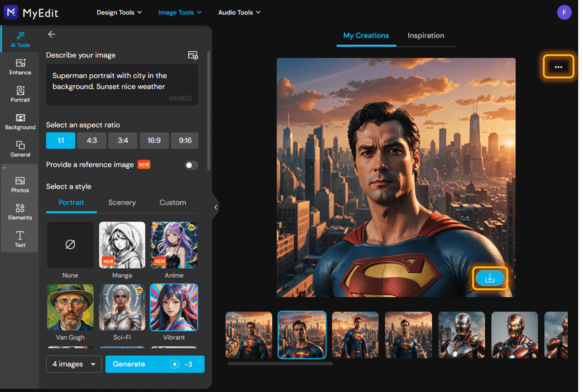This screenshot has height=392, width=583.
Task: Select the Custom style tab
Action: tap(173, 203)
